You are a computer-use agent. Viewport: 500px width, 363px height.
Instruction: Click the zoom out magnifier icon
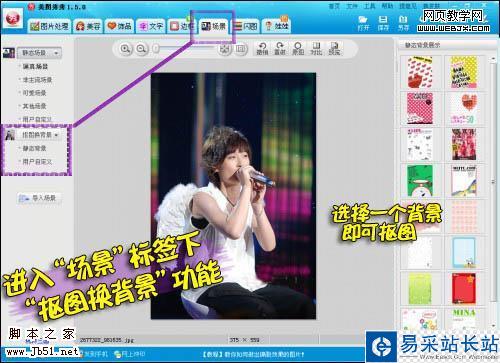(141, 49)
